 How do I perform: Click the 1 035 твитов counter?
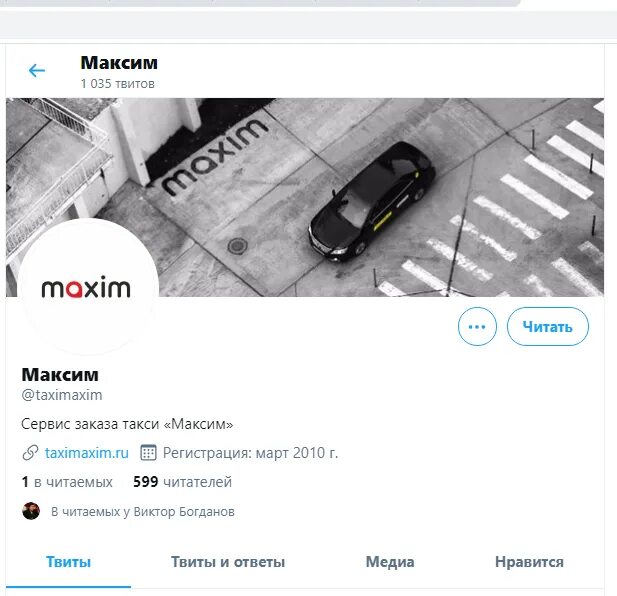pos(117,84)
